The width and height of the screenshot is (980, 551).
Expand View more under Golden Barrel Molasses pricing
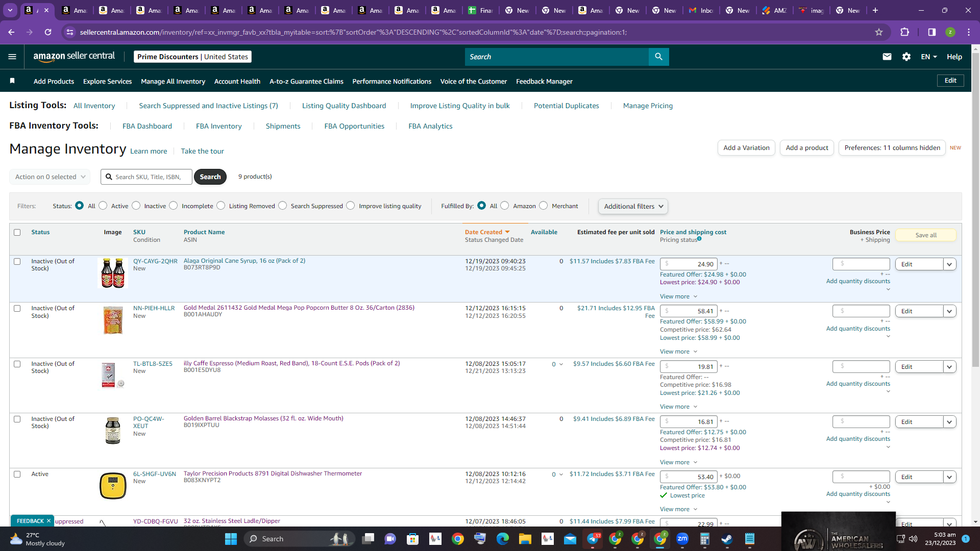(x=678, y=462)
